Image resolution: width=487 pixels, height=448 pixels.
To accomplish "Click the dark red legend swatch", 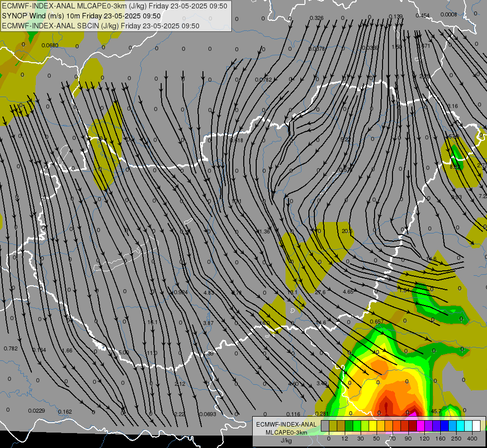I will tap(412, 426).
